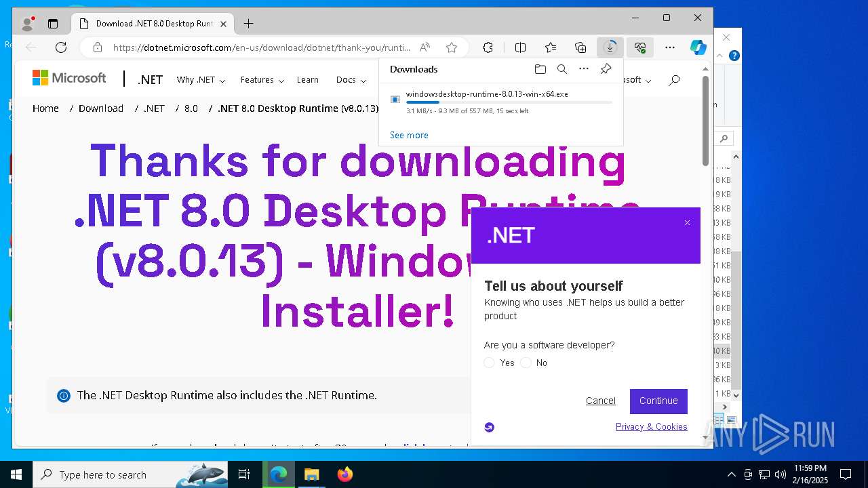
Task: Search downloads using magnifier icon
Action: pos(561,69)
